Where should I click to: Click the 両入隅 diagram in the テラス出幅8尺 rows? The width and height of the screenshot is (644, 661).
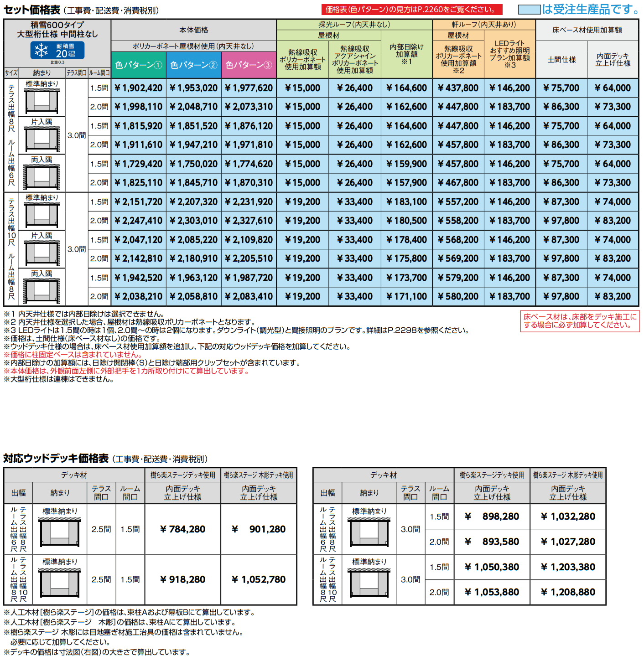(x=42, y=176)
